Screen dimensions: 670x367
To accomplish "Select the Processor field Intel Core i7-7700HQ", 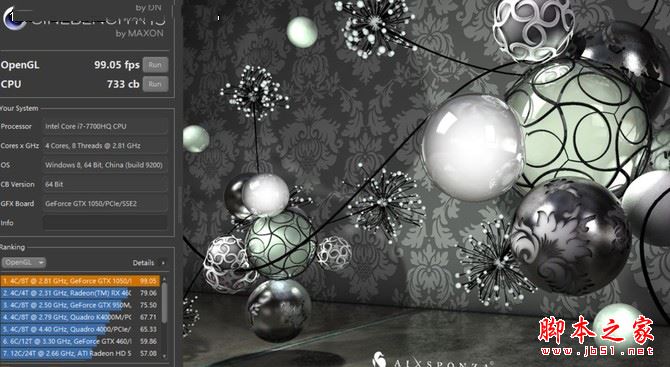I will point(105,126).
